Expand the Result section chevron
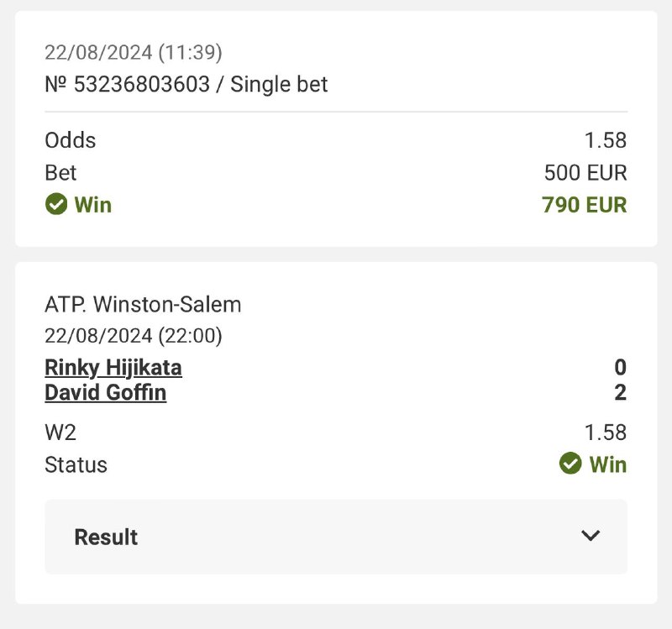The width and height of the screenshot is (672, 629). (591, 536)
